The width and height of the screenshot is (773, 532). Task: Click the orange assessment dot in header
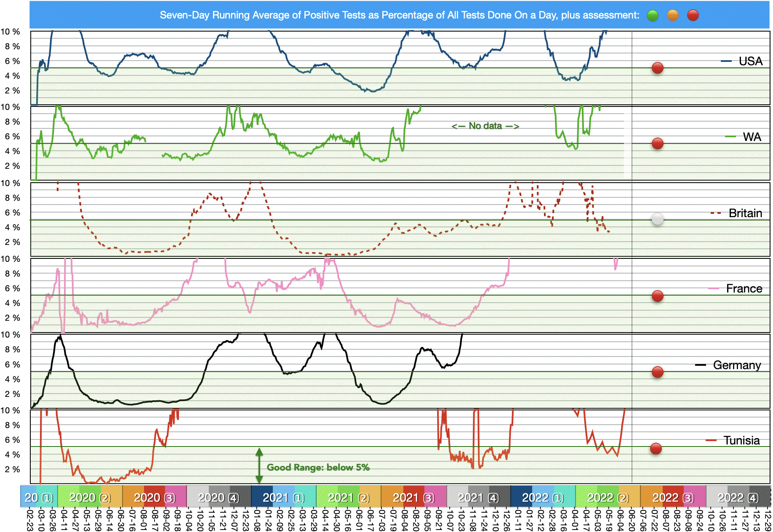coord(673,16)
